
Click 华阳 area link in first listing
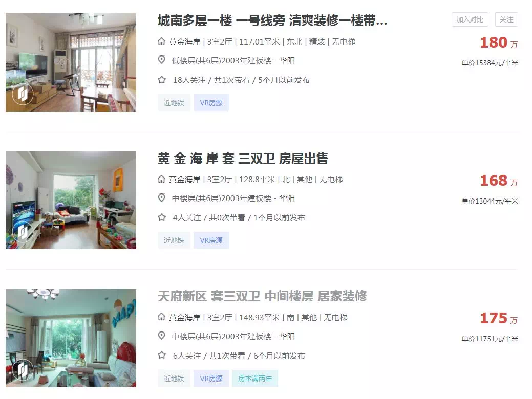click(287, 61)
